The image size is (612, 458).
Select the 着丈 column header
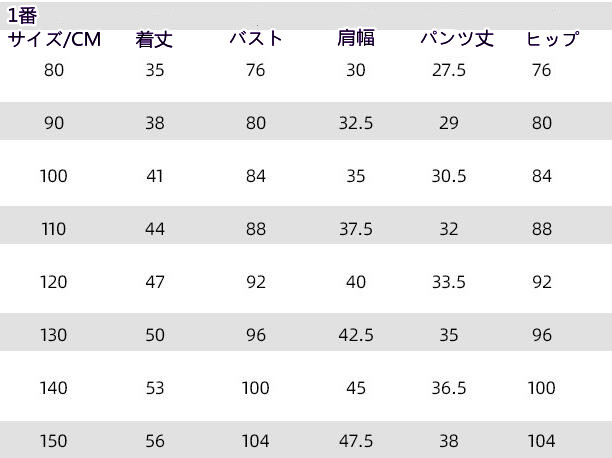click(x=154, y=39)
